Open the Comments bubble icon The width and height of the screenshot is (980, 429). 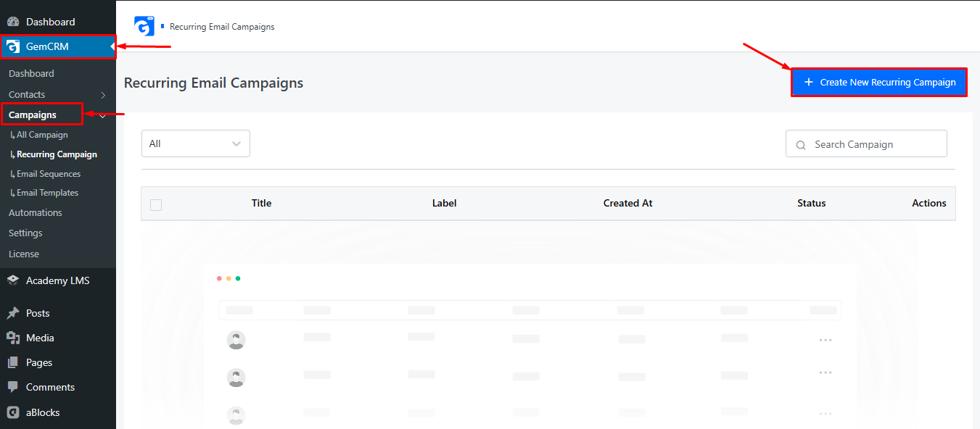(13, 387)
